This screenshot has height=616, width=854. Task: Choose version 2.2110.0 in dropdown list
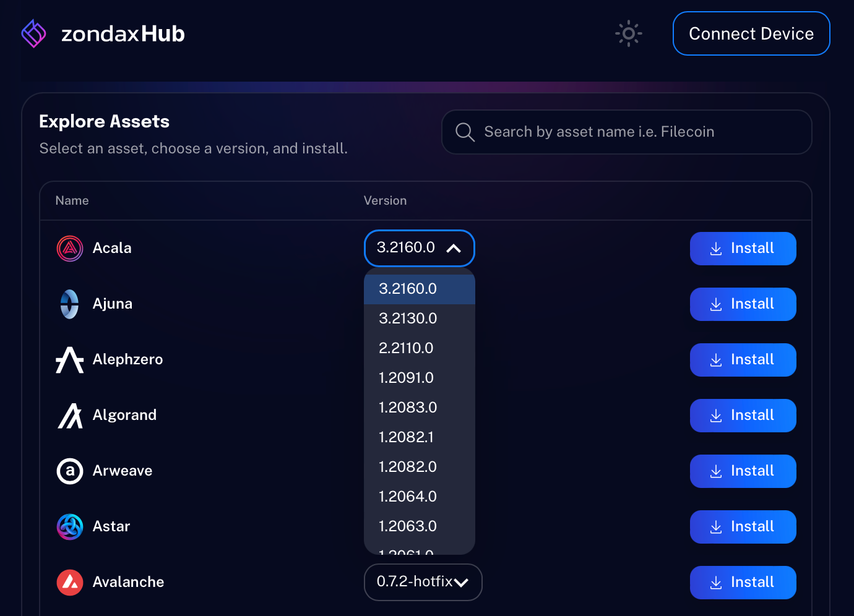click(x=406, y=348)
